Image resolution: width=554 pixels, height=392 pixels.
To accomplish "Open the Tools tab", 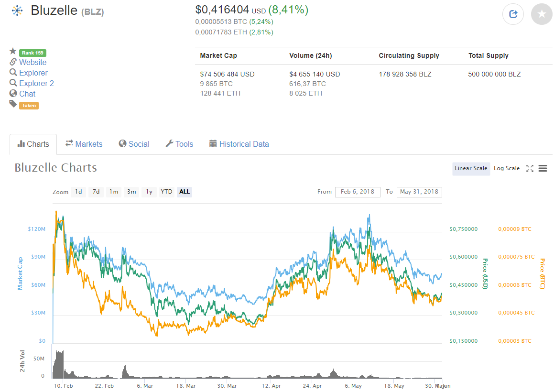I will (179, 144).
